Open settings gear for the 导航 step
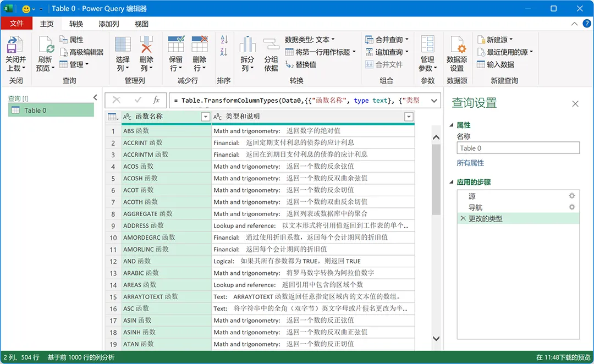 click(571, 207)
